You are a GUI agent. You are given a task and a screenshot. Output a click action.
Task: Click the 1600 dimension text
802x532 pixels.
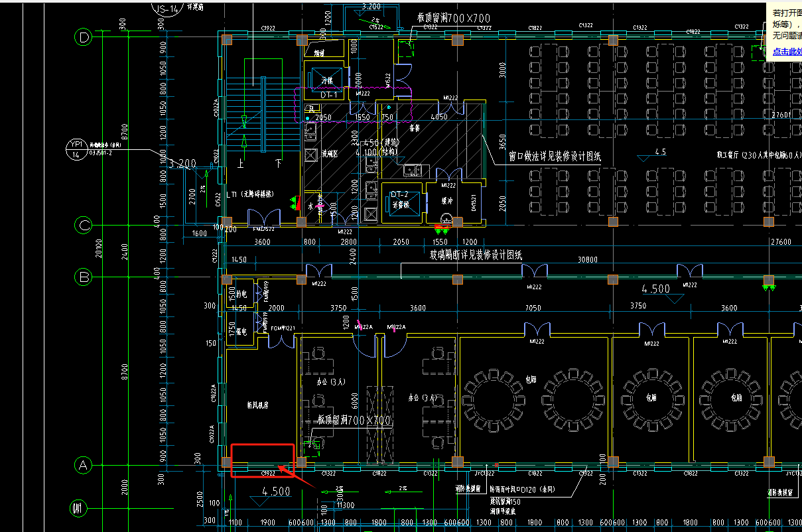199,233
